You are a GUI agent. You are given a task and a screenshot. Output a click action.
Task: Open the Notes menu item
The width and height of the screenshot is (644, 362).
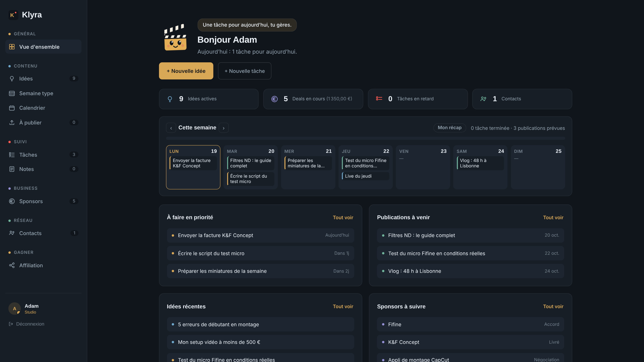[x=43, y=169]
